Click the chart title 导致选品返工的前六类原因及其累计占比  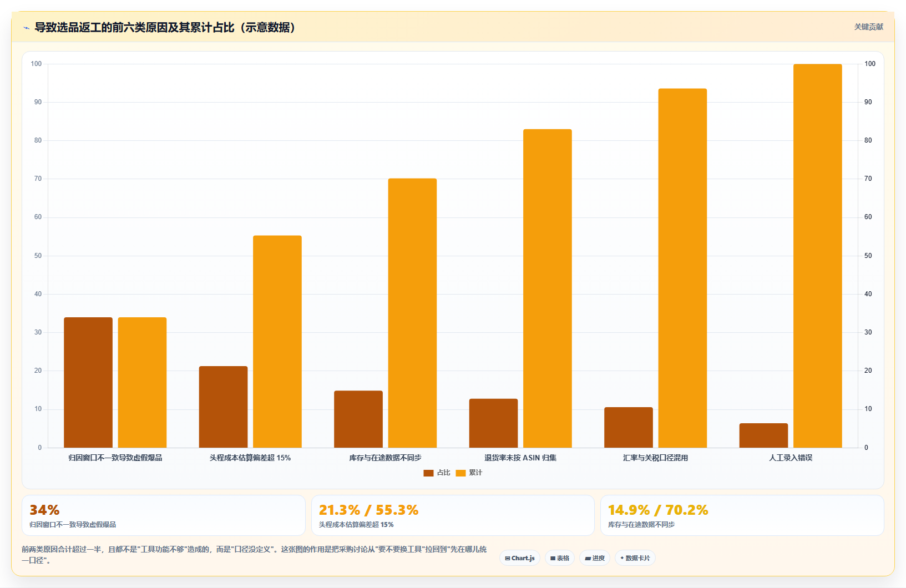[165, 27]
